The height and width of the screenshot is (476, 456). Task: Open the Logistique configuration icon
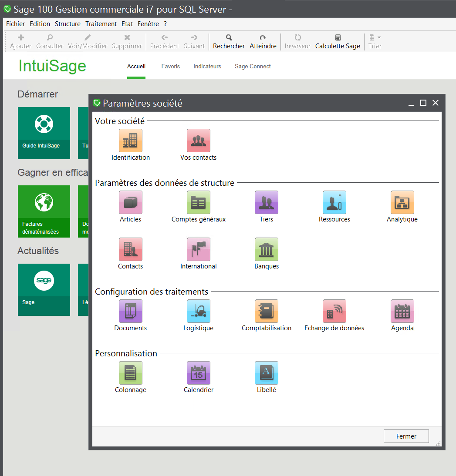tap(198, 311)
